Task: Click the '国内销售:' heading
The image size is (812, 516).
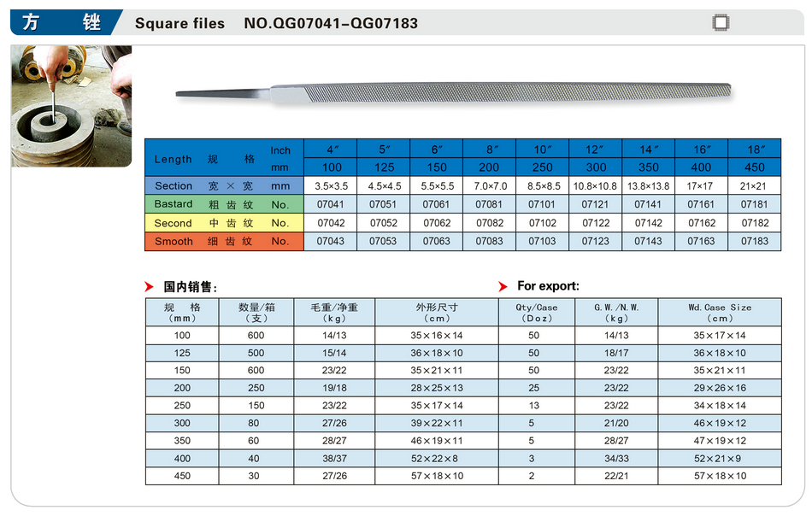Action: tap(190, 287)
